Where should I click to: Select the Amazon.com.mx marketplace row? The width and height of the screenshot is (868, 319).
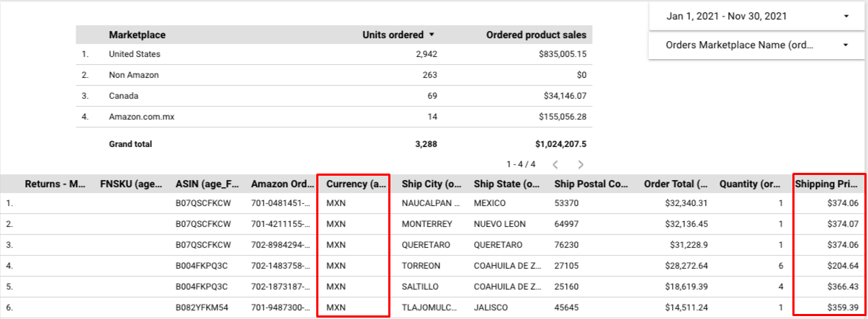click(x=141, y=117)
